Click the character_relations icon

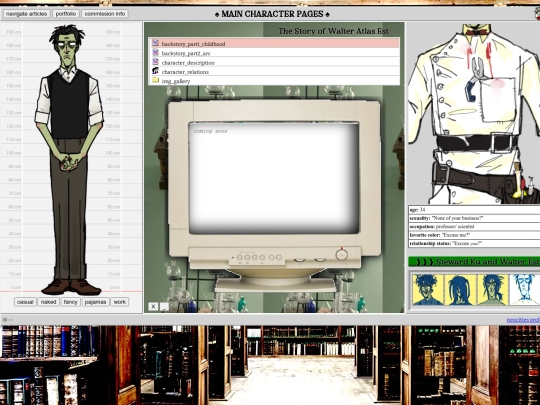click(x=155, y=71)
